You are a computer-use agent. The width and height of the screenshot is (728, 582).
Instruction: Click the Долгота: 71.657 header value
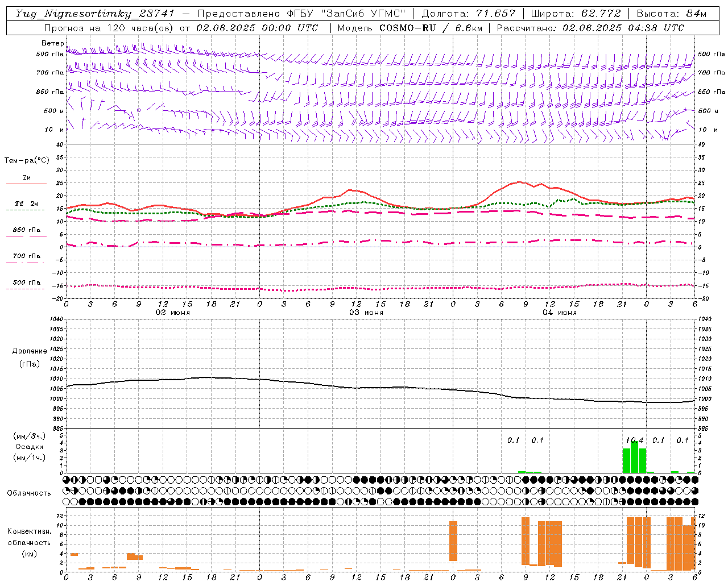(x=469, y=14)
